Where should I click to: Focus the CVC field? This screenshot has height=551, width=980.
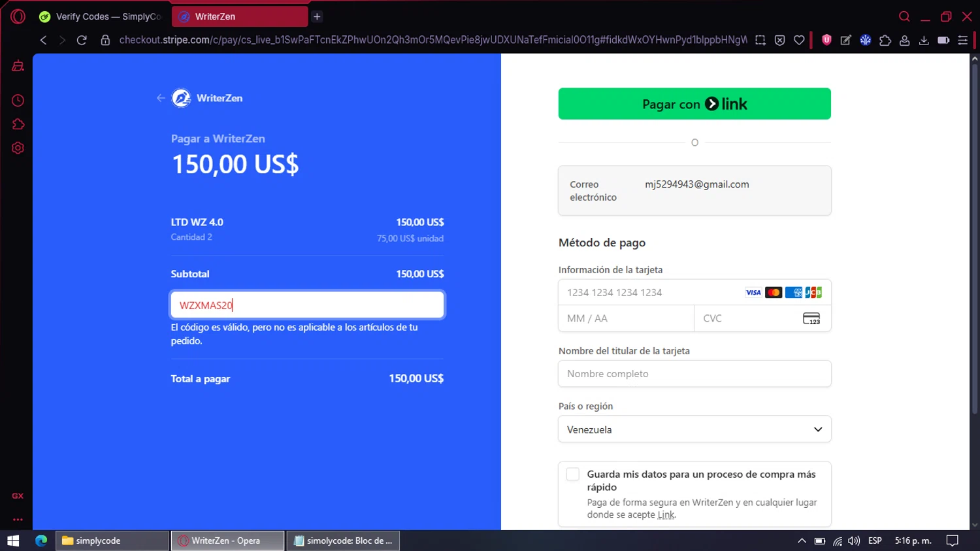pyautogui.click(x=762, y=318)
